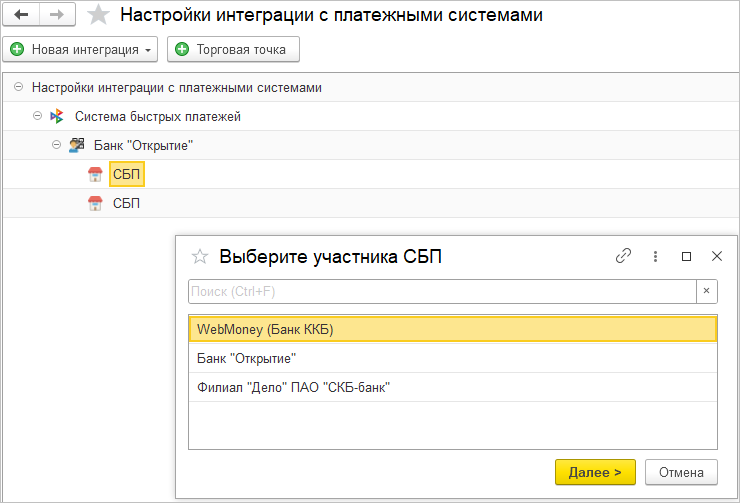Add window to favorites with the star
This screenshot has width=740, height=503.
[x=98, y=15]
